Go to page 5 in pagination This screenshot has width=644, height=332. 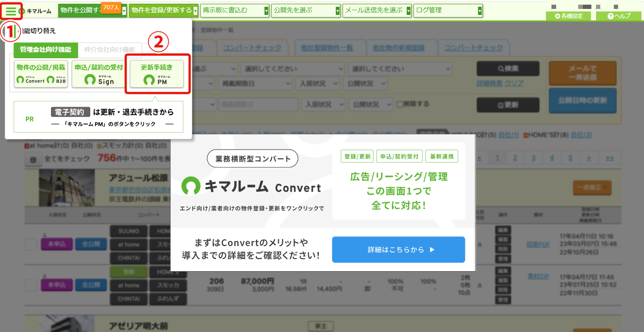tap(570, 158)
